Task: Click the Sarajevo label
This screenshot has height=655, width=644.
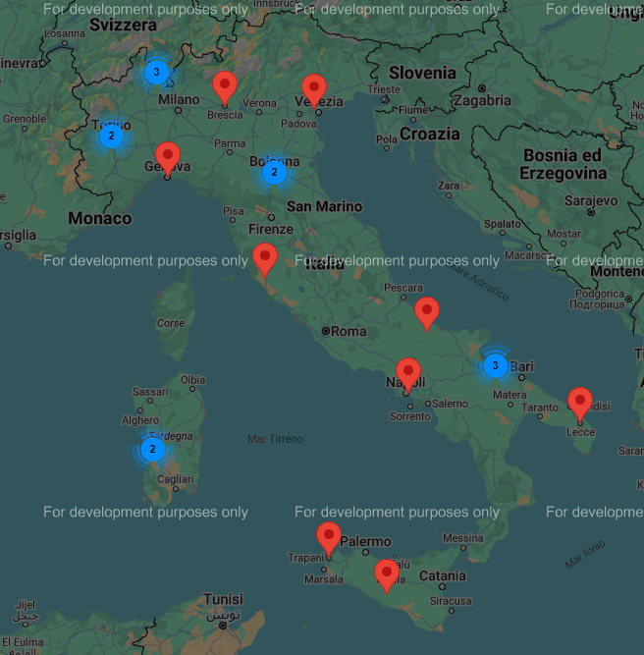Action: (x=591, y=201)
